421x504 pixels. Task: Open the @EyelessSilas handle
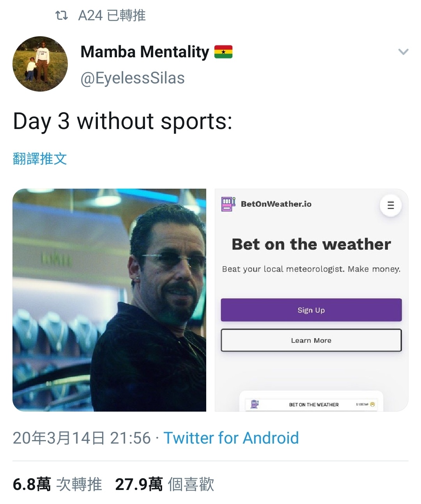click(133, 78)
